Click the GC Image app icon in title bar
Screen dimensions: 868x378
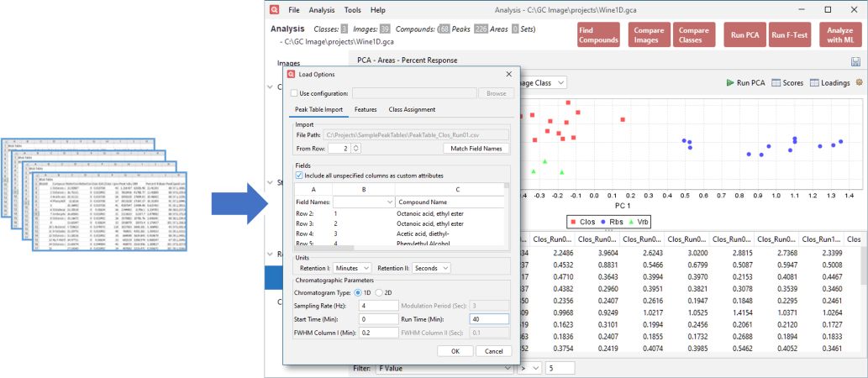pyautogui.click(x=274, y=10)
